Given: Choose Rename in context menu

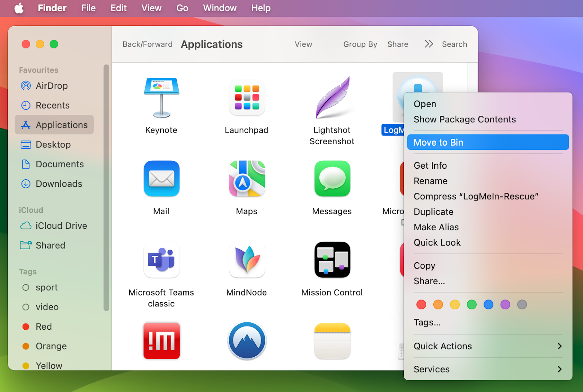Looking at the screenshot, I should [488, 181].
